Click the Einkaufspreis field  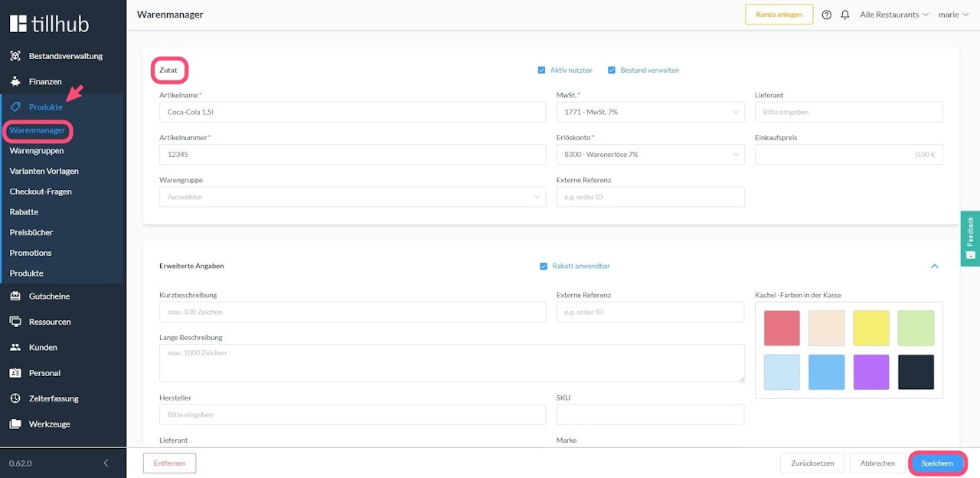(x=849, y=155)
